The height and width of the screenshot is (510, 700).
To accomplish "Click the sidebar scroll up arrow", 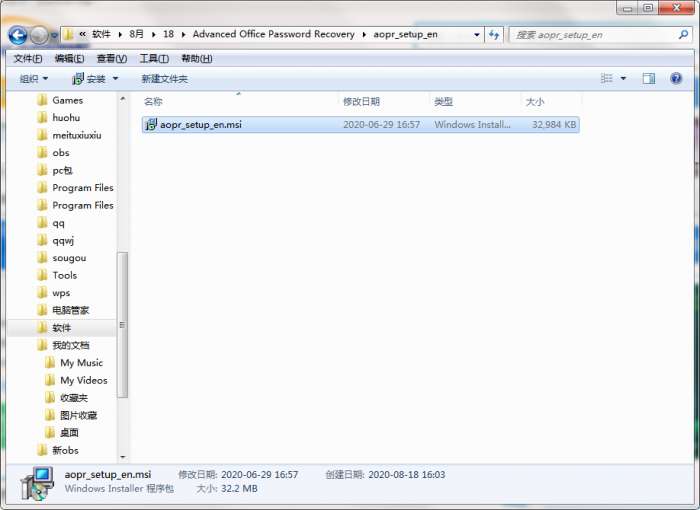I will (123, 98).
